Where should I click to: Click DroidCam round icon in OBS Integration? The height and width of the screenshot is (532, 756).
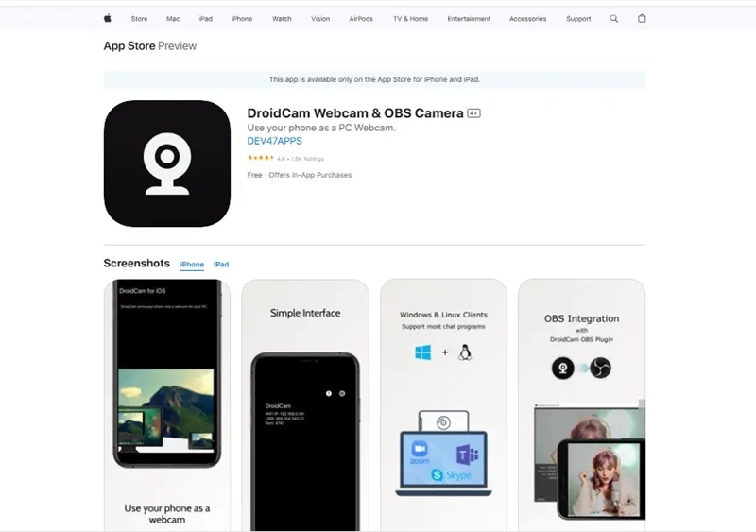click(x=562, y=368)
